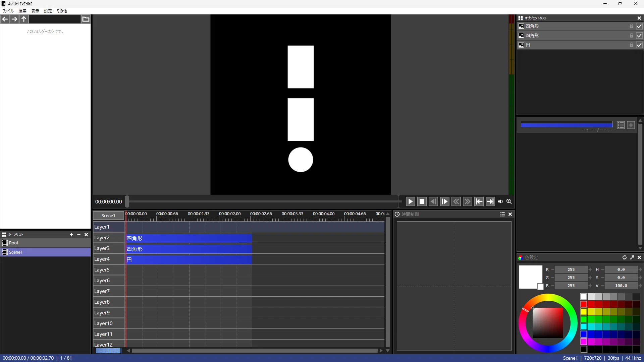Click the R value increment arrow
The width and height of the screenshot is (644, 362).
pyautogui.click(x=590, y=269)
